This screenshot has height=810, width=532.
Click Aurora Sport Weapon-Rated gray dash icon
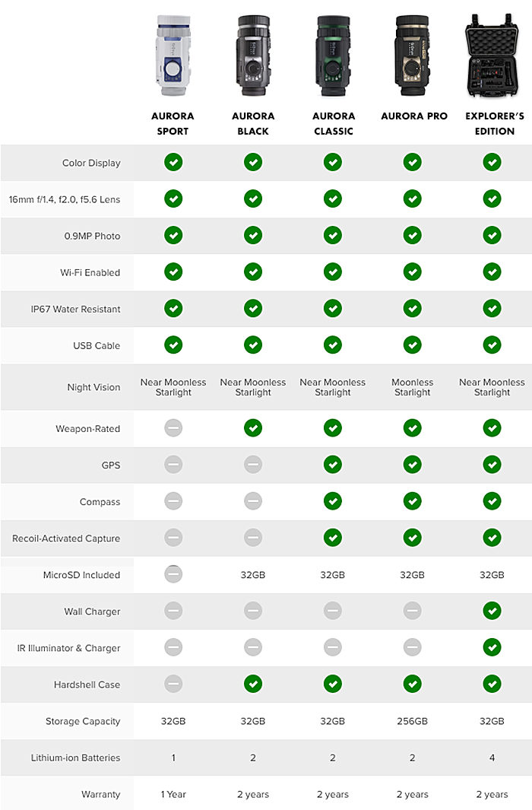(173, 427)
